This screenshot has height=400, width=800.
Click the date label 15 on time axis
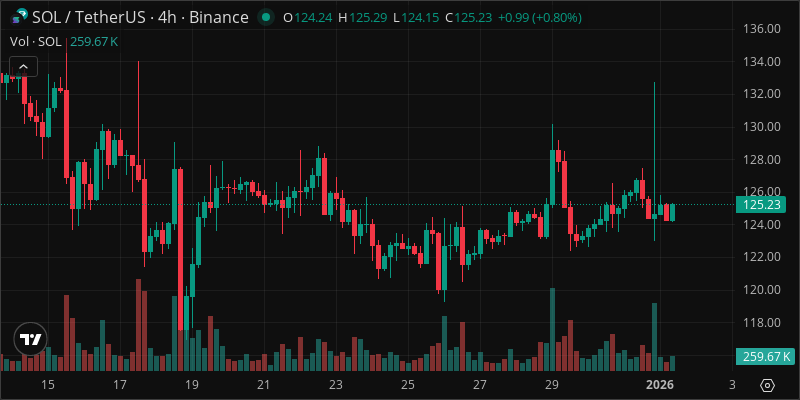(x=48, y=384)
